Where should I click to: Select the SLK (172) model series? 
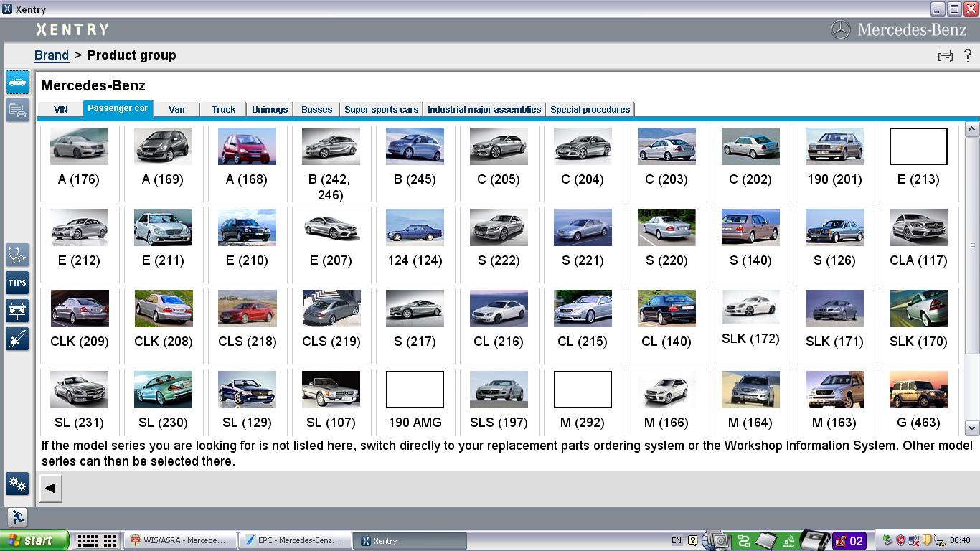coord(750,326)
